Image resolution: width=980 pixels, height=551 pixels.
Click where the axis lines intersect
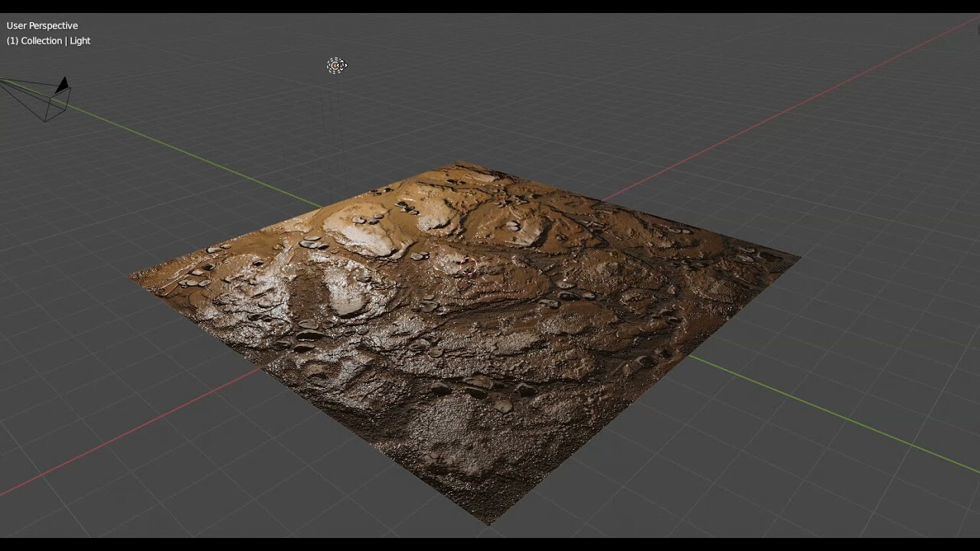tap(465, 266)
